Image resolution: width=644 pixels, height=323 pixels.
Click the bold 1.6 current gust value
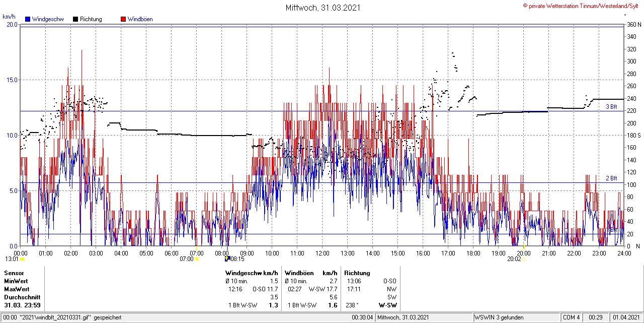[x=333, y=305]
